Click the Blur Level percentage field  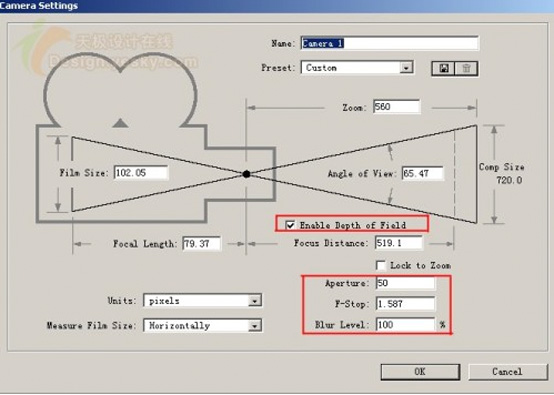click(x=405, y=324)
